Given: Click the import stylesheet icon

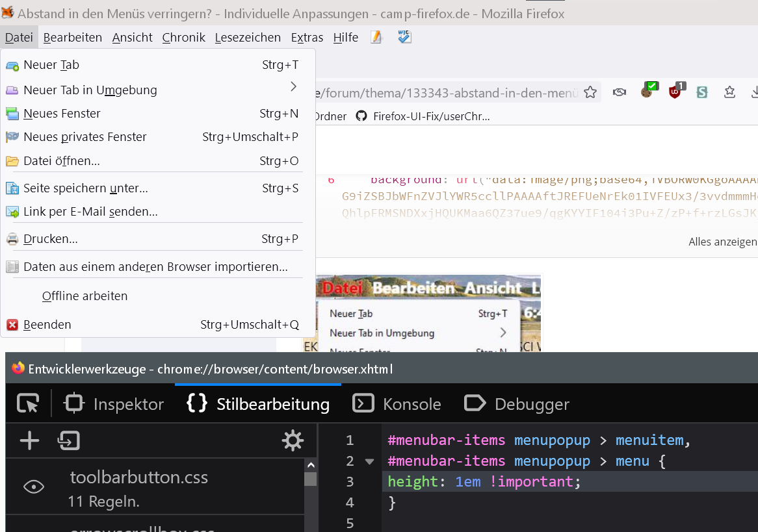Looking at the screenshot, I should [68, 441].
